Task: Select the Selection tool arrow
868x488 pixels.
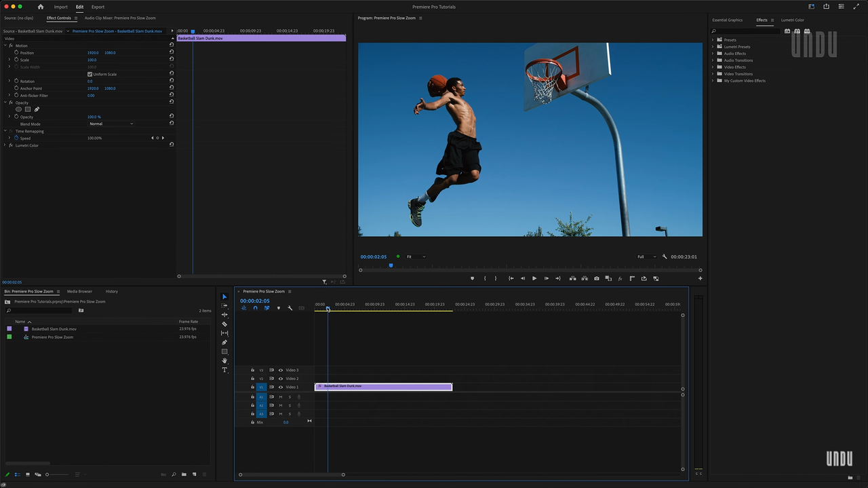Action: click(224, 297)
